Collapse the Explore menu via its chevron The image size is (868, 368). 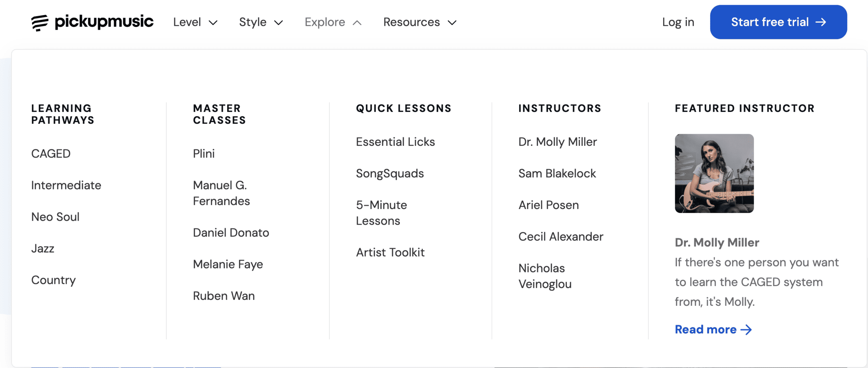coord(357,22)
